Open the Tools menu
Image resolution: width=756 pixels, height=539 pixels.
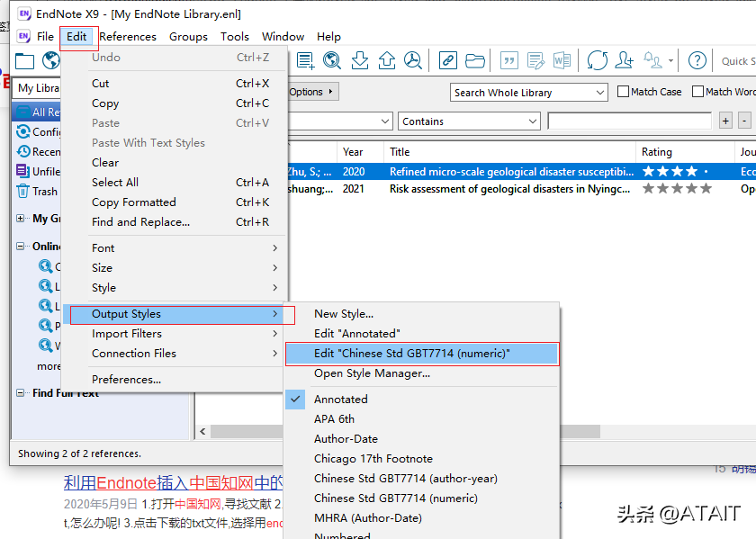[x=235, y=37]
